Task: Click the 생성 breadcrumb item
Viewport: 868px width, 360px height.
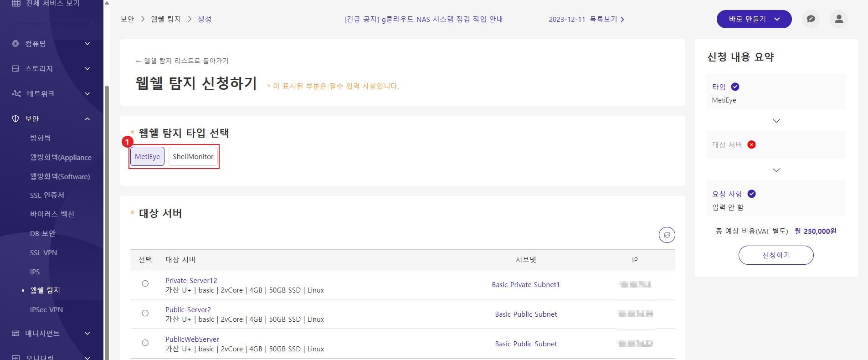Action: pos(205,19)
